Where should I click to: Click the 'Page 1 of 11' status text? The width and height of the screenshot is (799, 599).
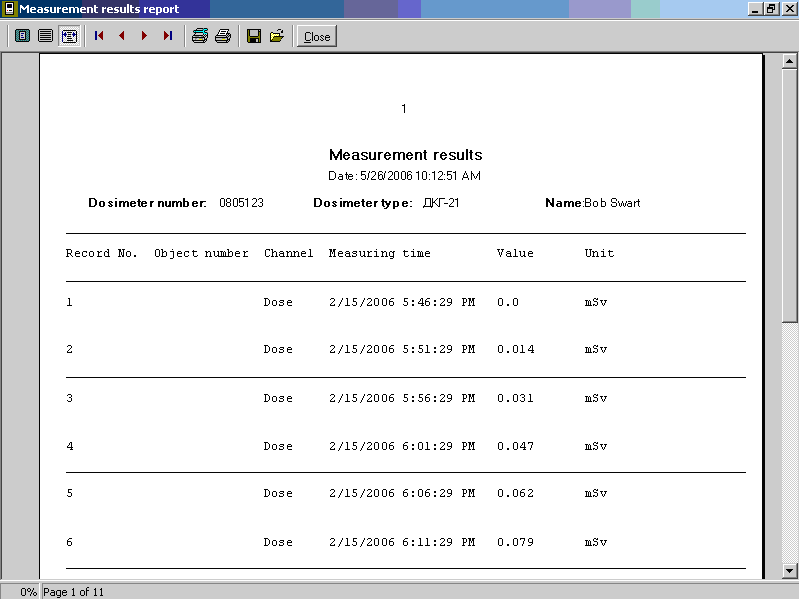tap(73, 592)
